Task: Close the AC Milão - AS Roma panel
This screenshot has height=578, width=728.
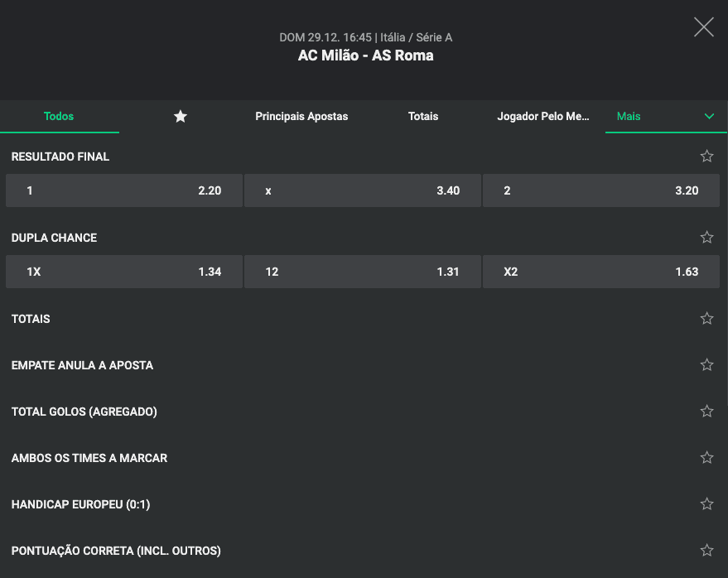Action: pos(704,27)
